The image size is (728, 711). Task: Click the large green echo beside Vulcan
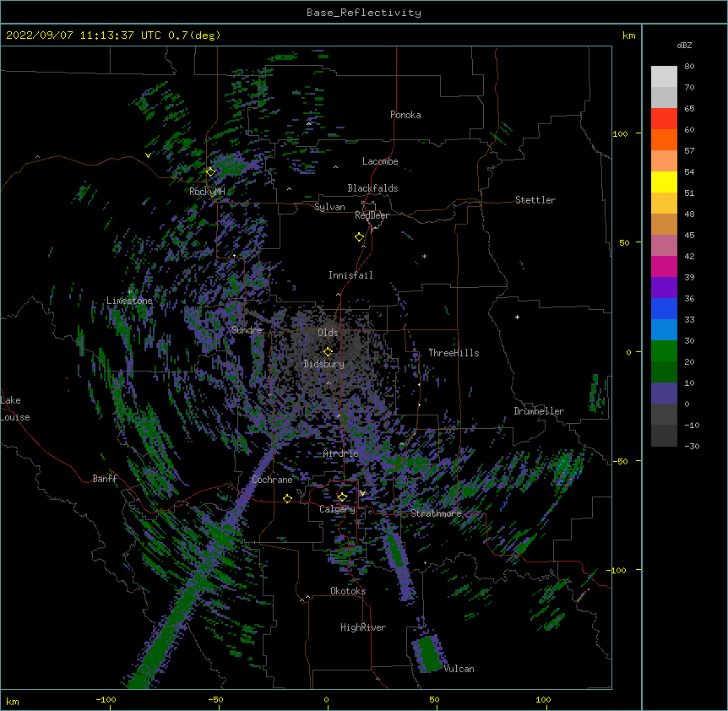[427, 654]
